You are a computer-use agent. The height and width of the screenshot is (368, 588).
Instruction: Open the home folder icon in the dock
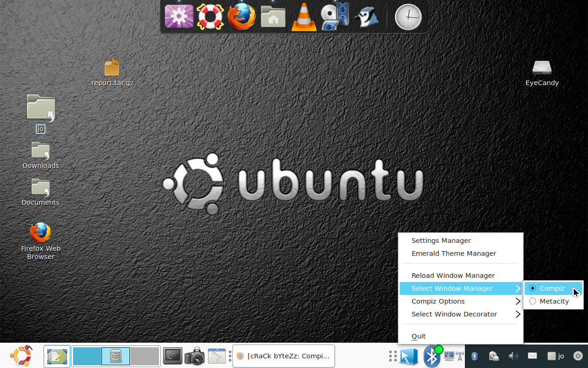click(x=273, y=17)
